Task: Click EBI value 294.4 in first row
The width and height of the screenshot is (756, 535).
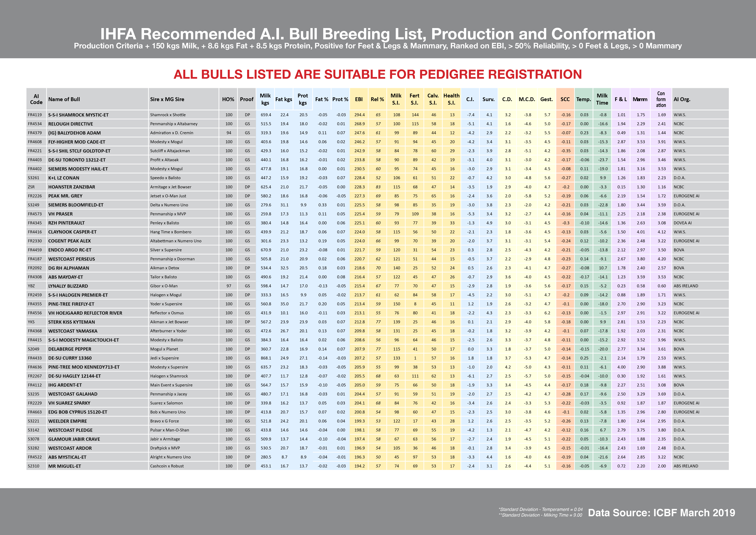Action: [359, 115]
